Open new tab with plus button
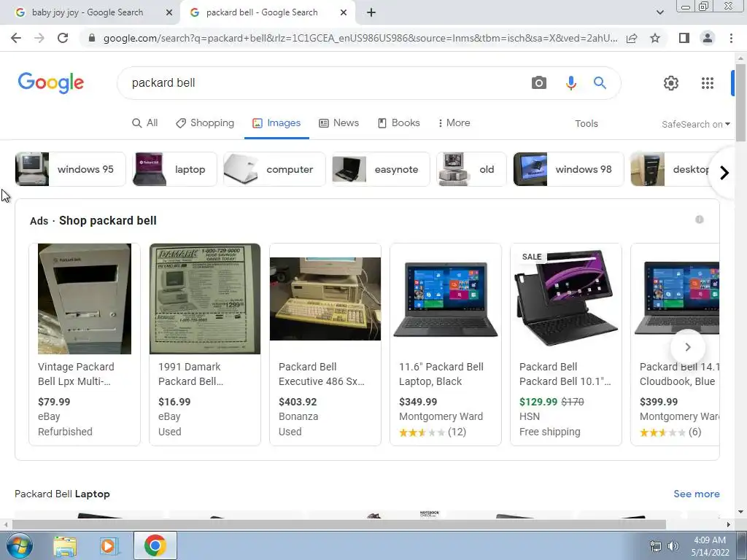Image resolution: width=747 pixels, height=560 pixels. (x=371, y=12)
